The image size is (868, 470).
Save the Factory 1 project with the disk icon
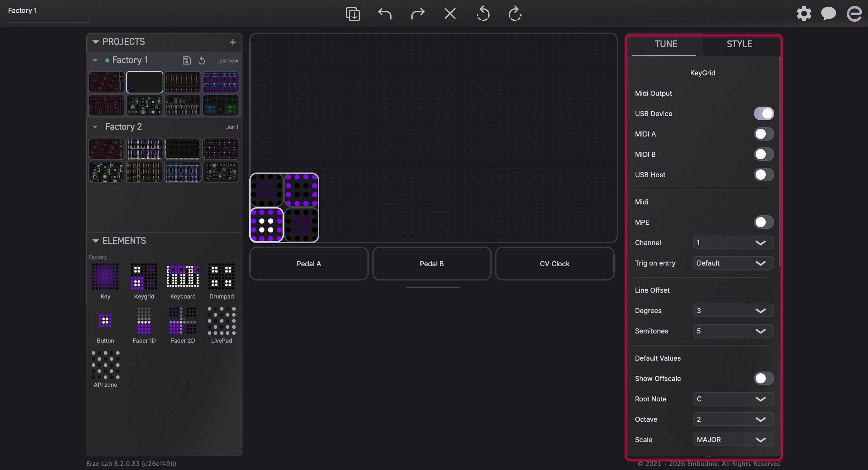tap(187, 60)
